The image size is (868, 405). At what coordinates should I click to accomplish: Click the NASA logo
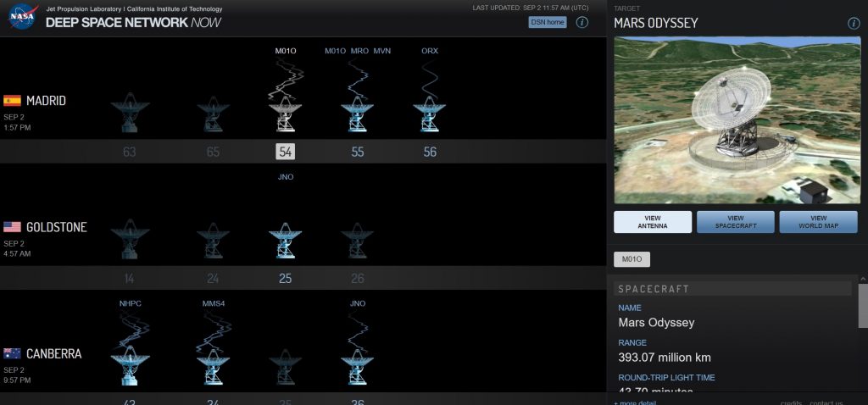pos(23,16)
